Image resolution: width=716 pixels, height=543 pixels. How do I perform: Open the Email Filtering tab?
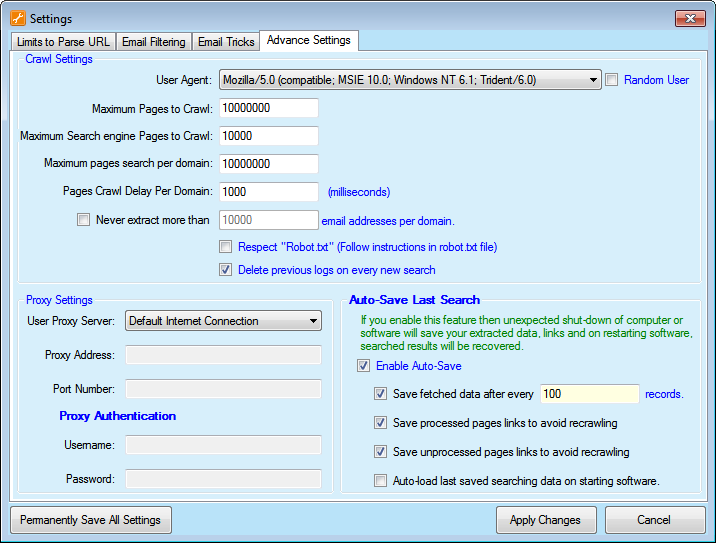[x=153, y=41]
